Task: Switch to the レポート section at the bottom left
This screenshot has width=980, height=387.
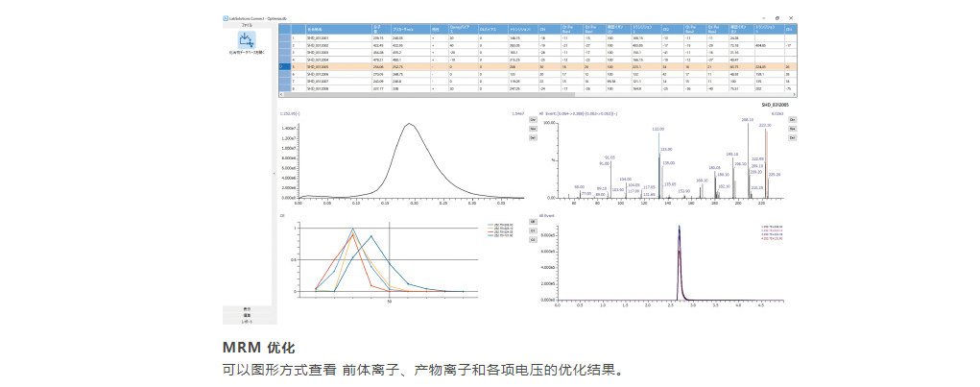Action: (x=248, y=322)
